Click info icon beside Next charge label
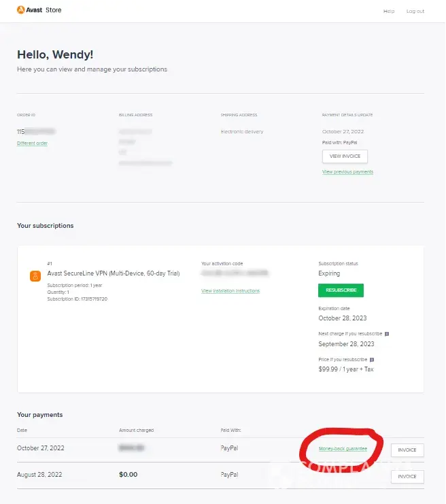Viewport: 446px width, 504px height. [x=387, y=334]
